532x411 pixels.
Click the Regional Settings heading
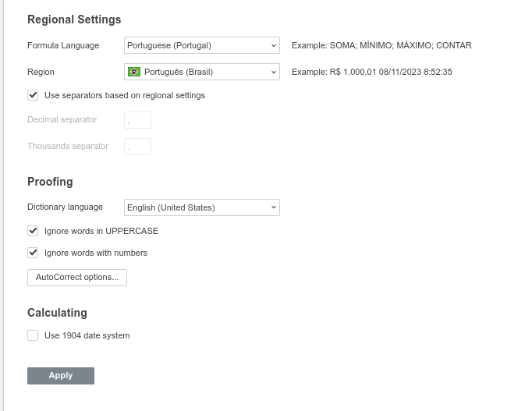pyautogui.click(x=74, y=19)
